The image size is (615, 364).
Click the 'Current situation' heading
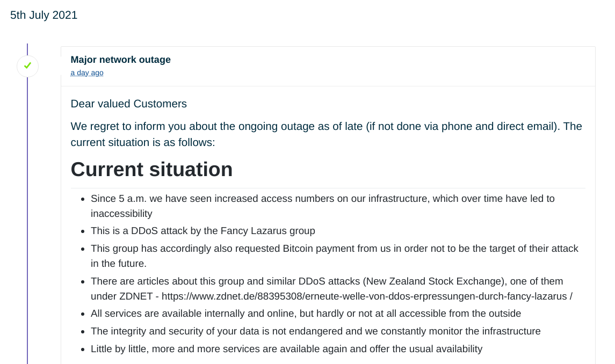pyautogui.click(x=152, y=170)
